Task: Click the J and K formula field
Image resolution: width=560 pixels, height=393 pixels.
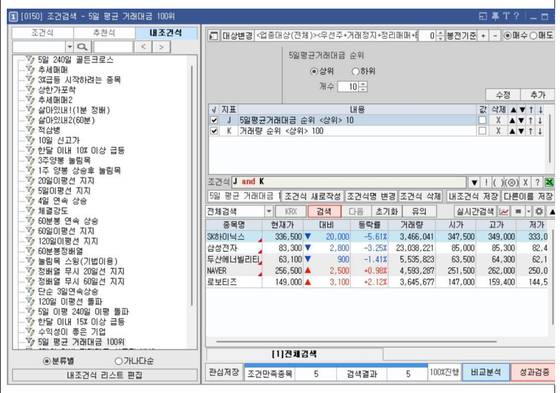Action: pos(349,183)
